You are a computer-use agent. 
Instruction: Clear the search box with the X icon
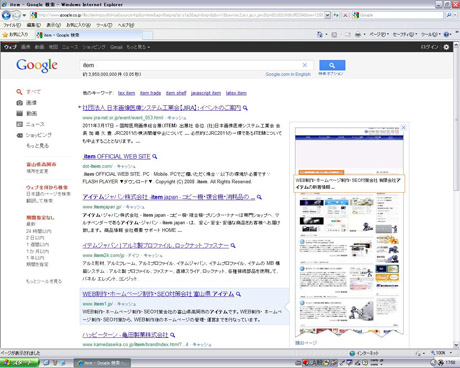coord(305,65)
